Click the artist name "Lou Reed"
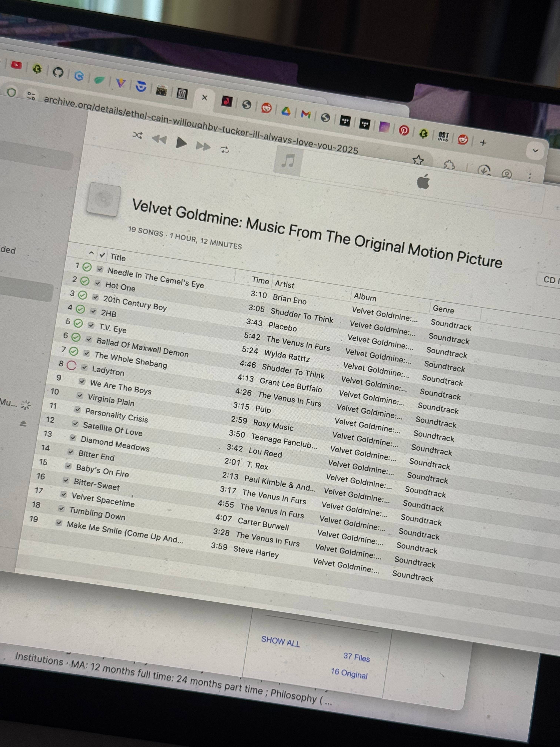Viewport: 560px width, 747px height. 265,453
